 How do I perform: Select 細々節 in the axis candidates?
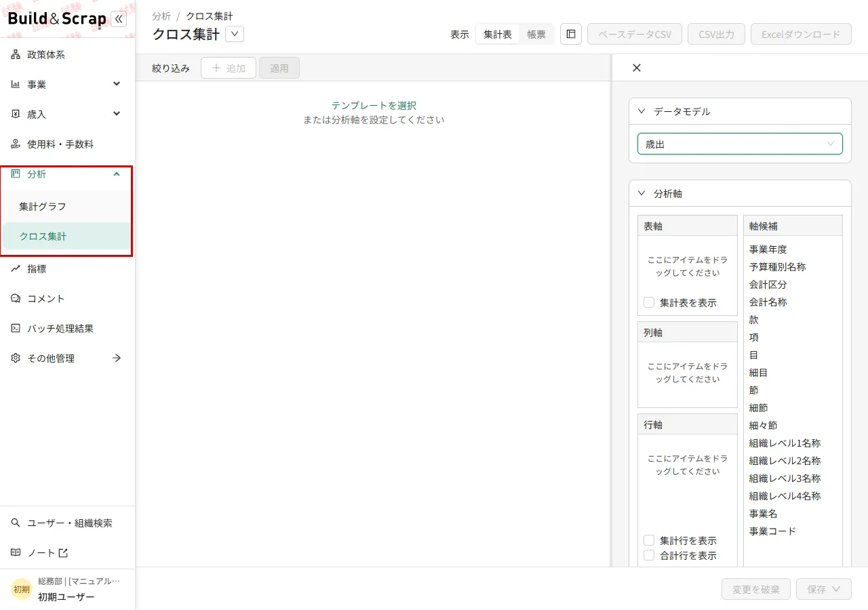pyautogui.click(x=764, y=426)
